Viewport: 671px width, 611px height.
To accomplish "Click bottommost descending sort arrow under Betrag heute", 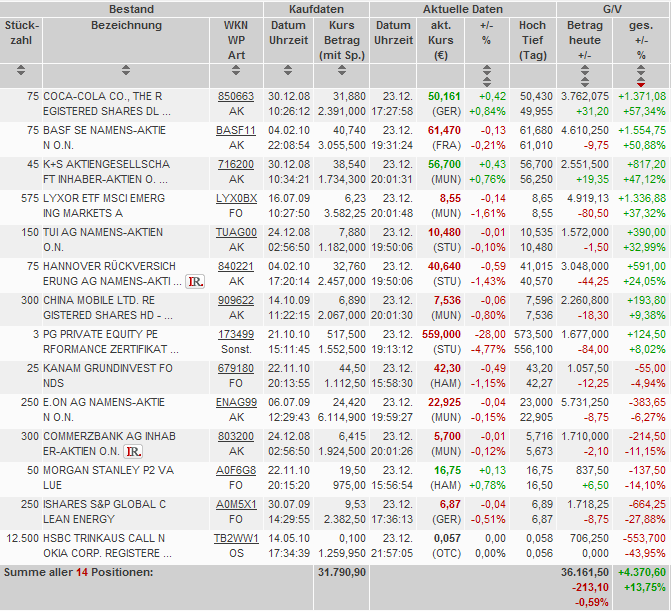I will tap(585, 85).
